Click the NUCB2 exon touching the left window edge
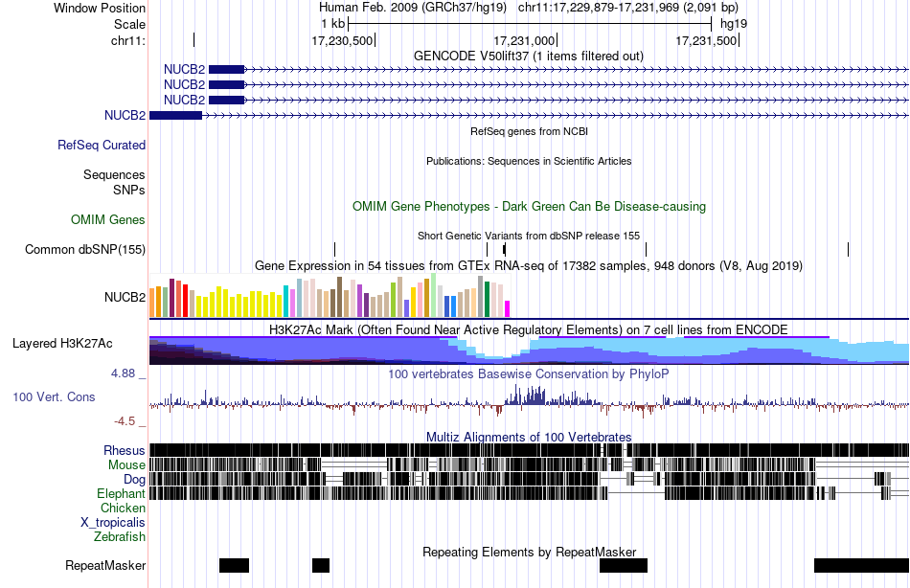The image size is (910, 588). [176, 116]
